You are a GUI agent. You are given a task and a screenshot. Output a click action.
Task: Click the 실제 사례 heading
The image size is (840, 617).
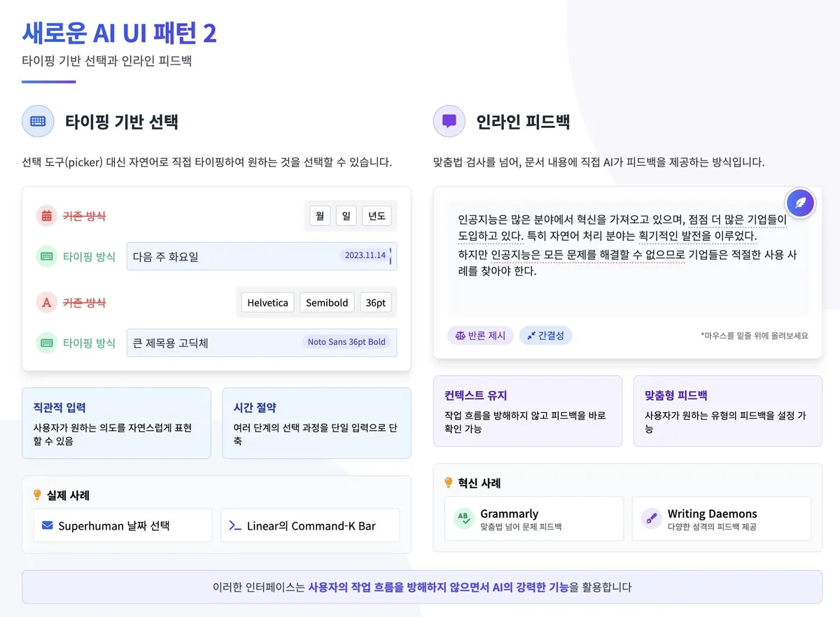(x=68, y=495)
